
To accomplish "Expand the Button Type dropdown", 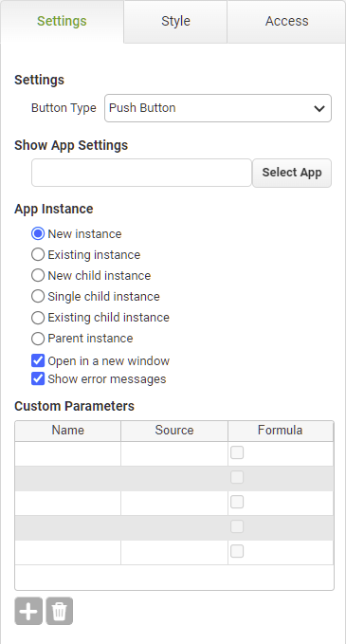I will [x=218, y=108].
